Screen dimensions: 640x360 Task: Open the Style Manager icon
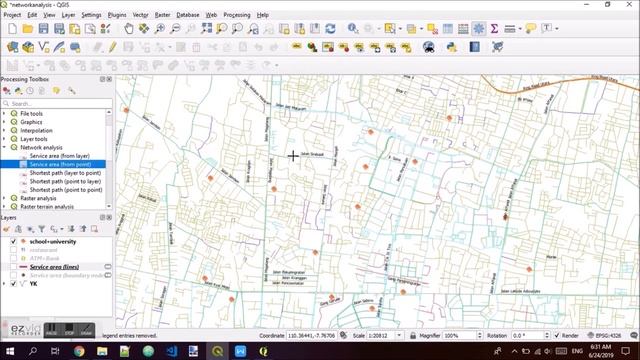pyautogui.click(x=106, y=29)
